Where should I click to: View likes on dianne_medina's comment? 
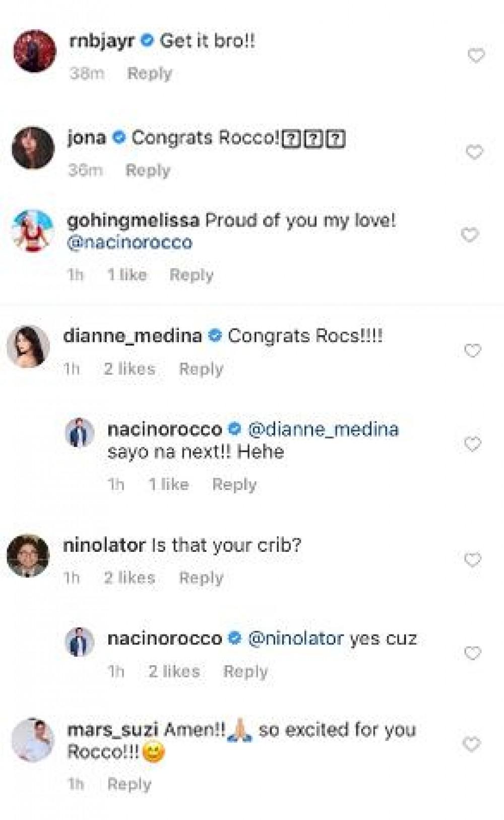(130, 369)
